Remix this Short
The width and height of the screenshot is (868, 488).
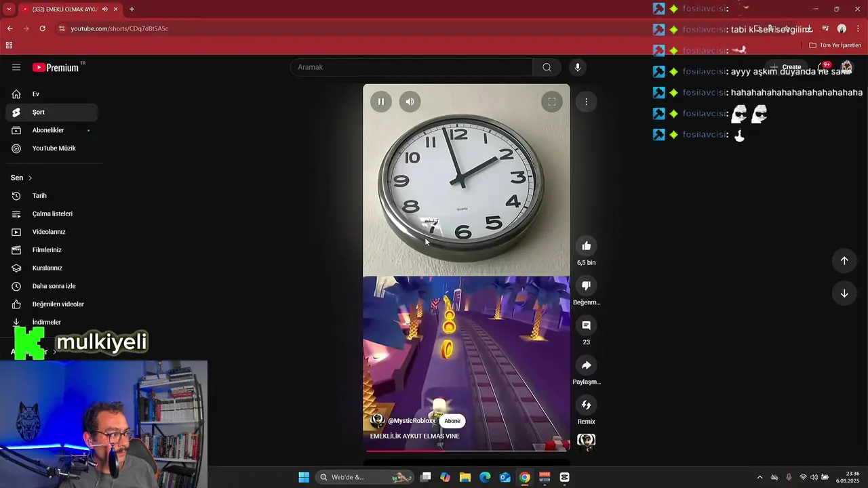coord(587,405)
